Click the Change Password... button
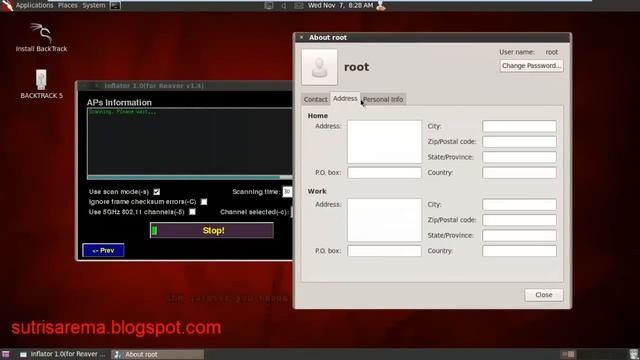 (531, 66)
